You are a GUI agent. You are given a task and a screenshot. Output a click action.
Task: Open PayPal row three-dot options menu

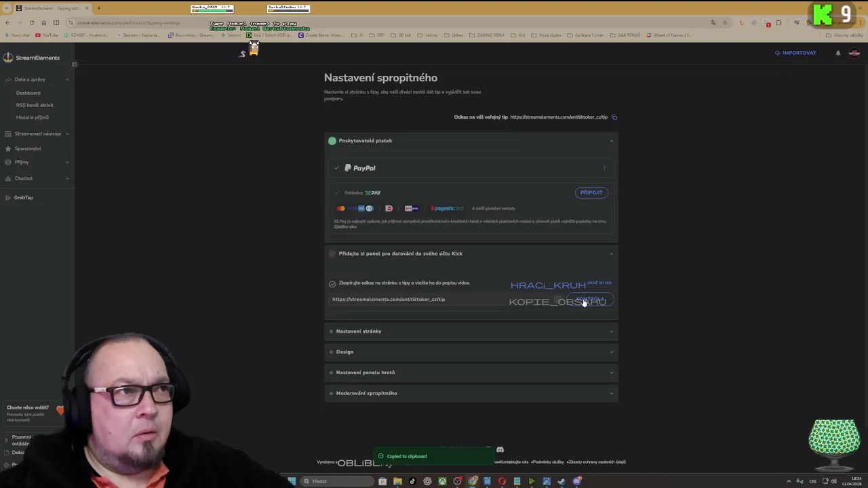(604, 168)
